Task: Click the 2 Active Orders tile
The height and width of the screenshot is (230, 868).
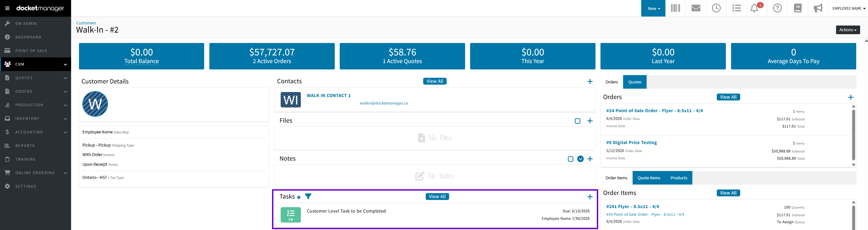Action: click(272, 56)
